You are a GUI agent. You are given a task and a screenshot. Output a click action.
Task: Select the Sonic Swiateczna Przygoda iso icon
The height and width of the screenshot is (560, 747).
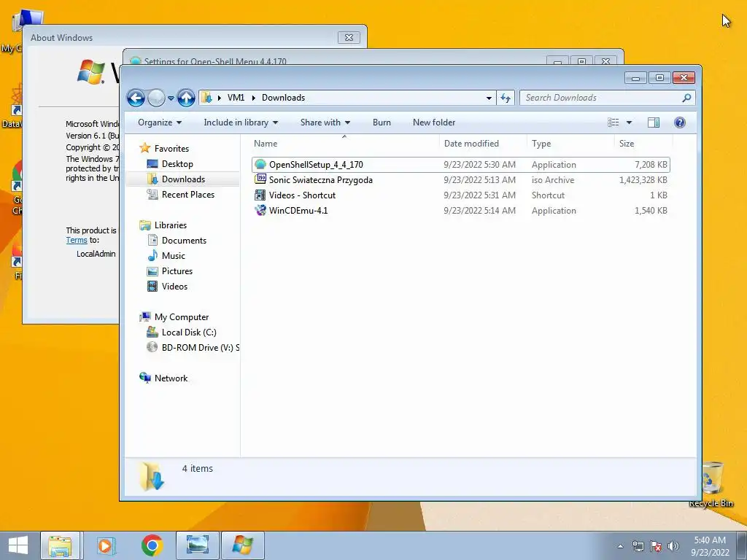pyautogui.click(x=260, y=179)
